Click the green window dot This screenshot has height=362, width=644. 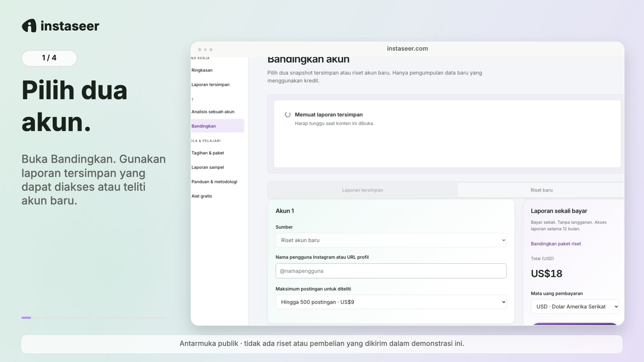click(211, 50)
